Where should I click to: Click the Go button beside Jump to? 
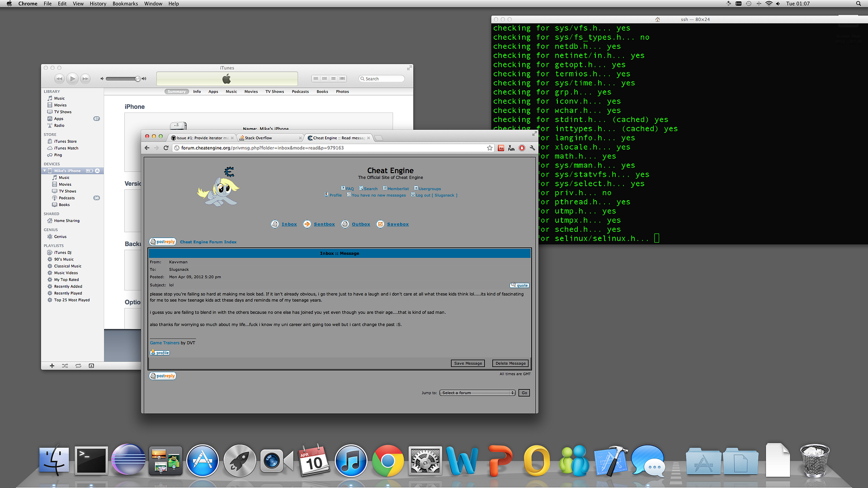pyautogui.click(x=524, y=393)
